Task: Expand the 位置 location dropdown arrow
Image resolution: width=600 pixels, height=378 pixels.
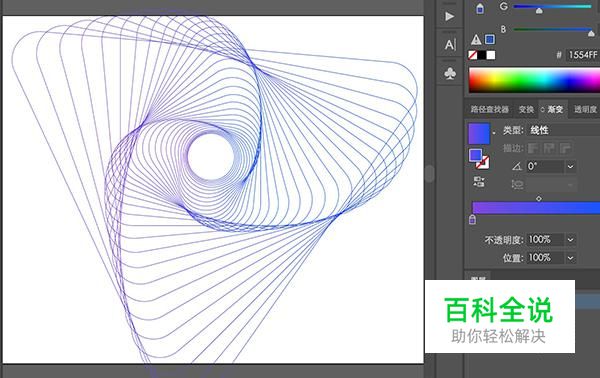Action: pyautogui.click(x=571, y=258)
